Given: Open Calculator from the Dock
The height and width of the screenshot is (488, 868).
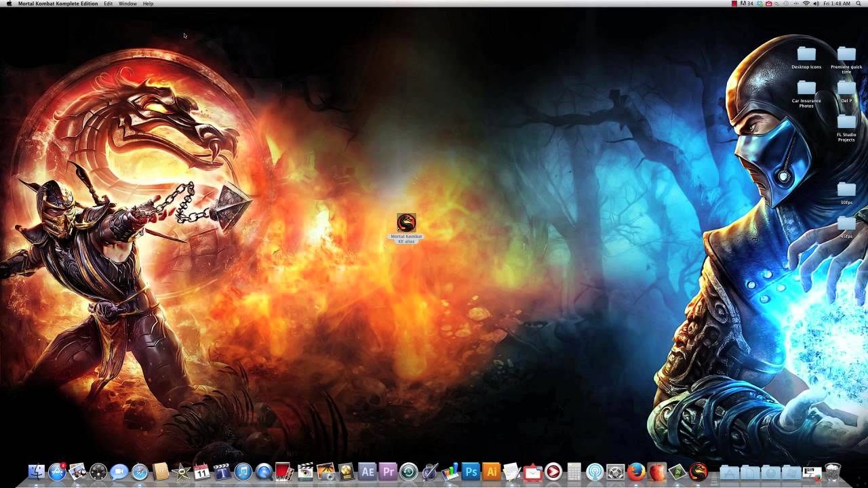Looking at the screenshot, I should 574,472.
